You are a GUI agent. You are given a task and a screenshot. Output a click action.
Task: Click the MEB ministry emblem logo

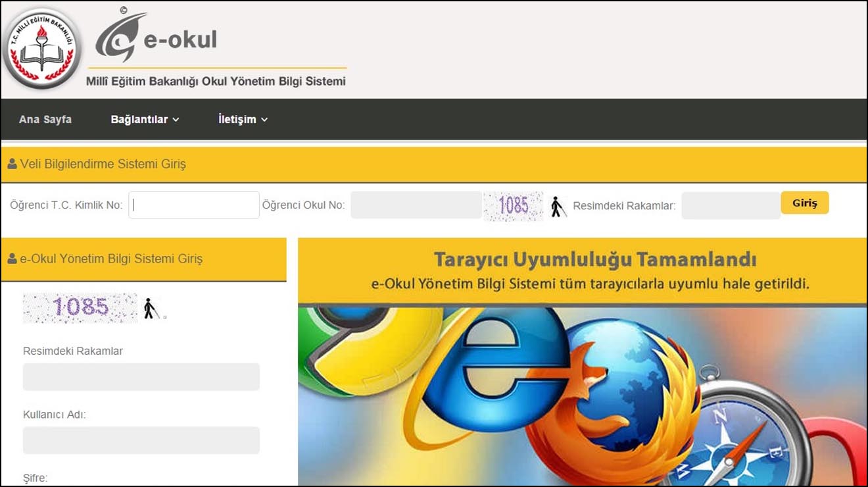42,49
